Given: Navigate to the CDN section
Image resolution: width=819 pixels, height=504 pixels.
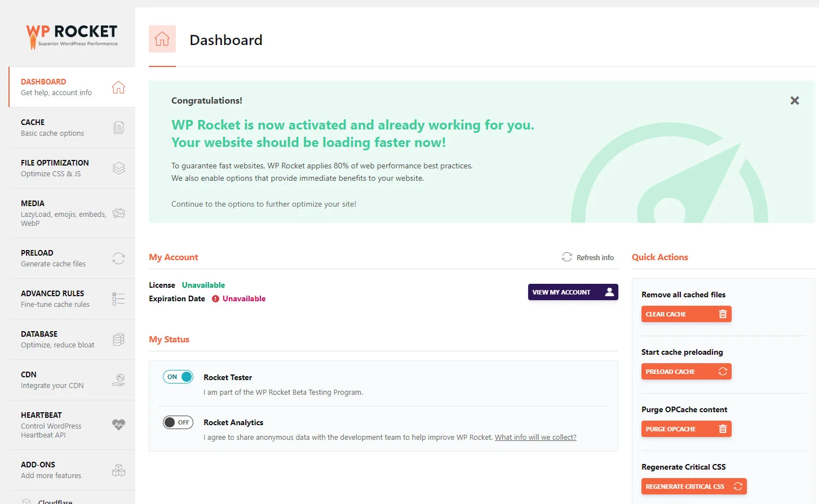Looking at the screenshot, I should point(72,380).
